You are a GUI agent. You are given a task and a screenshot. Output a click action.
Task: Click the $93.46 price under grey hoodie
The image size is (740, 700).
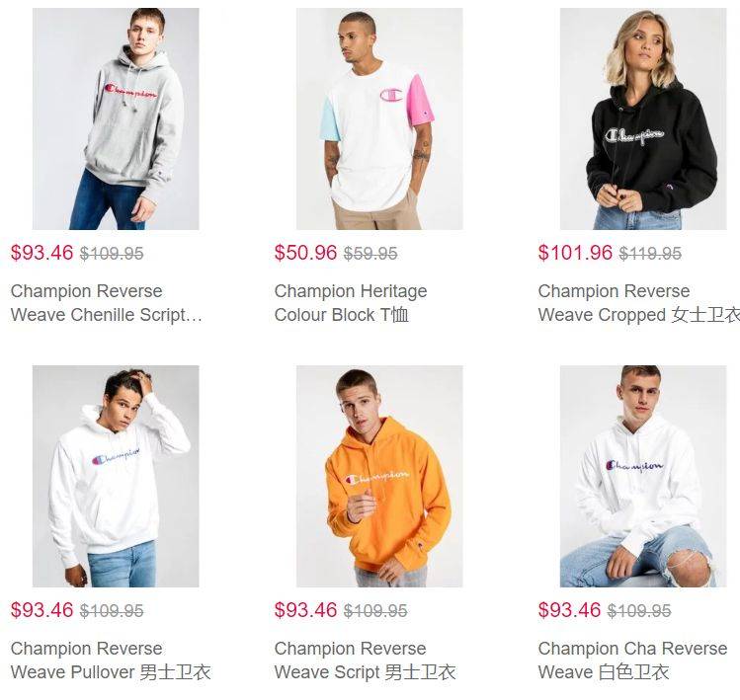pyautogui.click(x=42, y=253)
